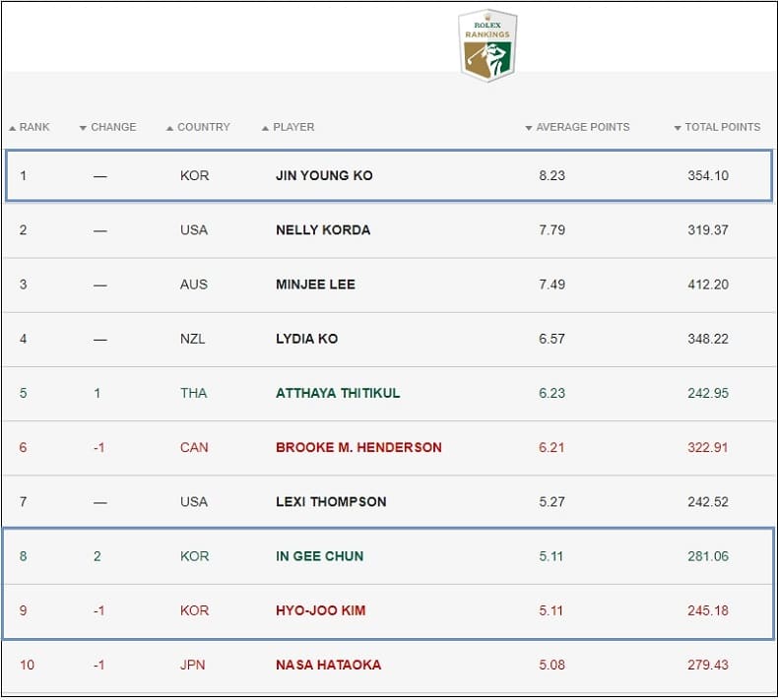
Task: Click USA in Lexi Thompson row
Action: click(x=194, y=501)
